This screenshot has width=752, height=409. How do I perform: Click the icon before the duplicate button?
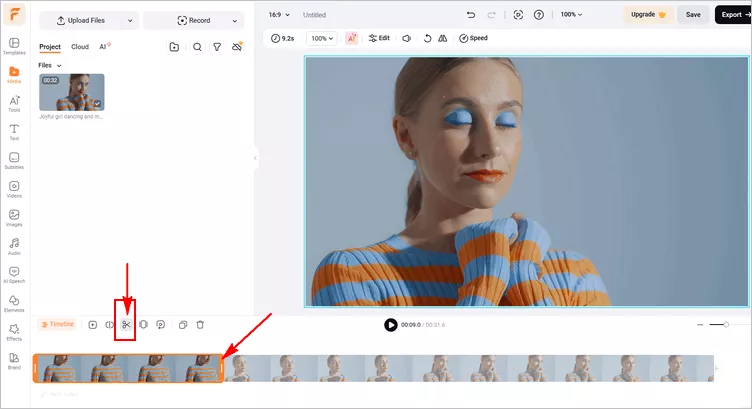pos(161,325)
